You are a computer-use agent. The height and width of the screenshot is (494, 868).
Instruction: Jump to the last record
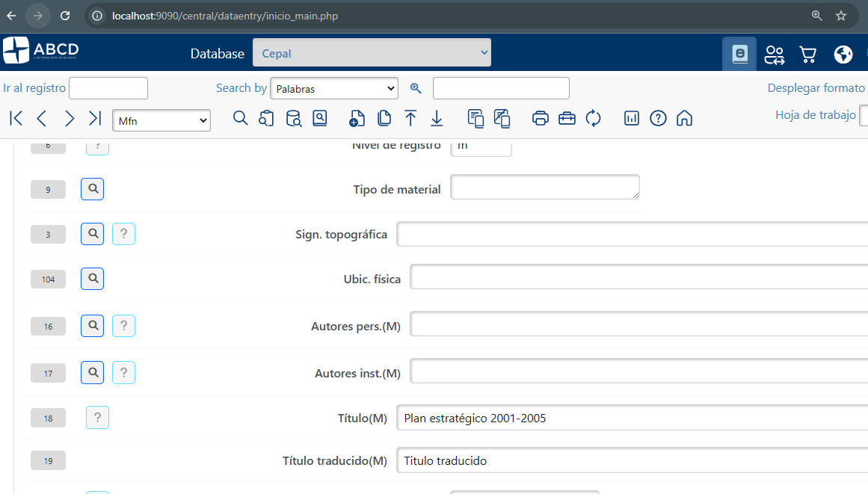point(95,118)
